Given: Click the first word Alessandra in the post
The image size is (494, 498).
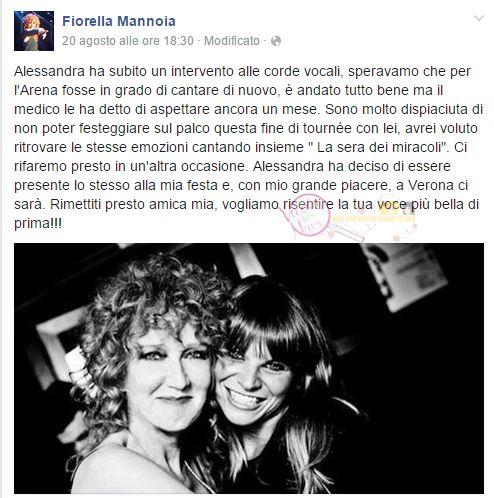Looking at the screenshot, I should point(49,71).
